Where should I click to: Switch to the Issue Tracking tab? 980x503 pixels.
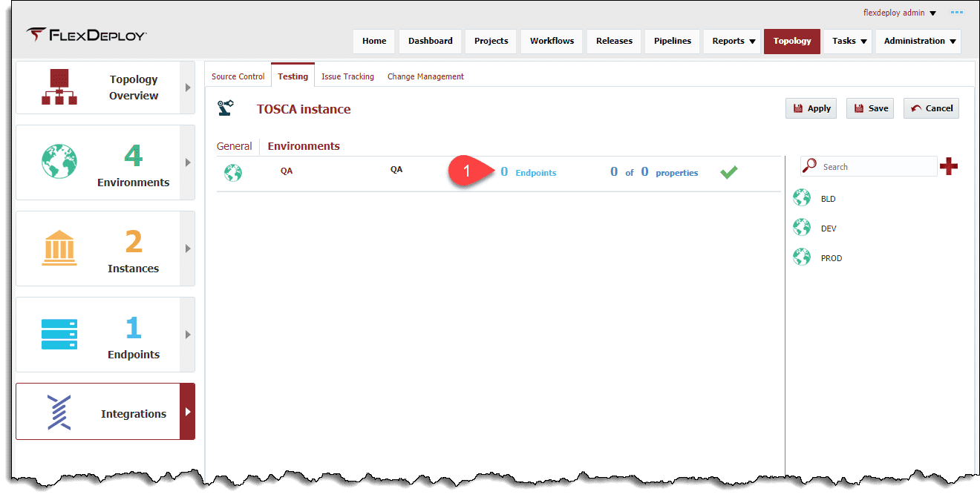tap(347, 76)
